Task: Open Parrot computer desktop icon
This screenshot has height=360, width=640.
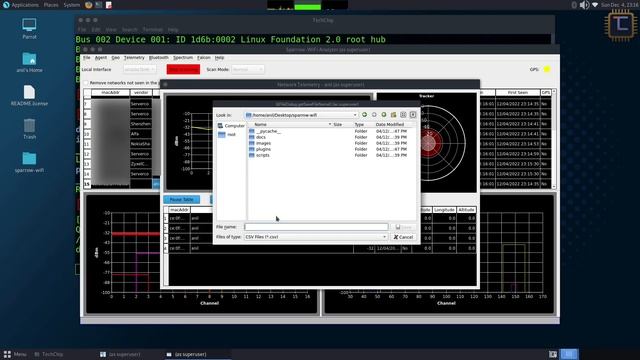Action: click(x=29, y=29)
